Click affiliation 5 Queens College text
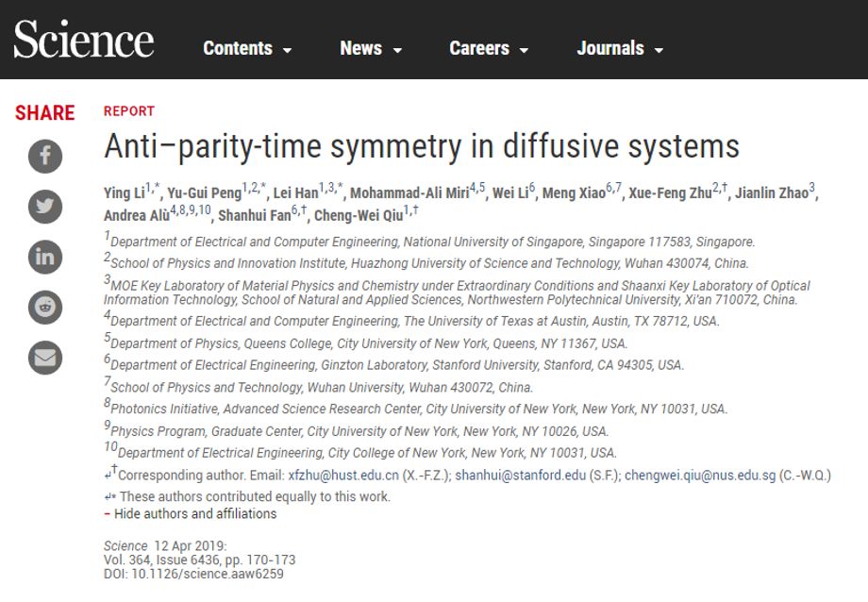Screen dimensions: 868x602 click(x=365, y=343)
